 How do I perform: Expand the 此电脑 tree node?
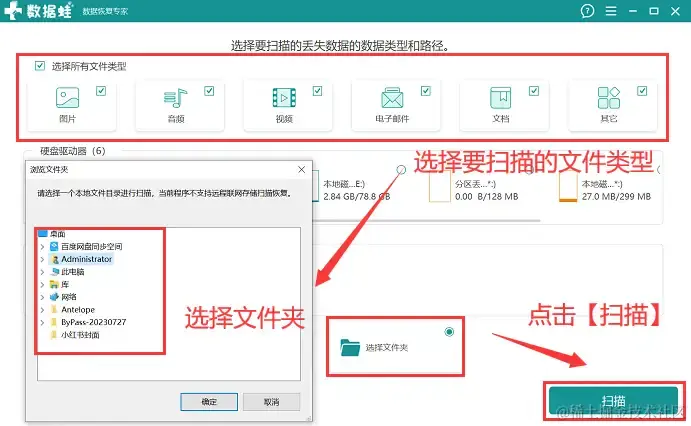point(42,272)
